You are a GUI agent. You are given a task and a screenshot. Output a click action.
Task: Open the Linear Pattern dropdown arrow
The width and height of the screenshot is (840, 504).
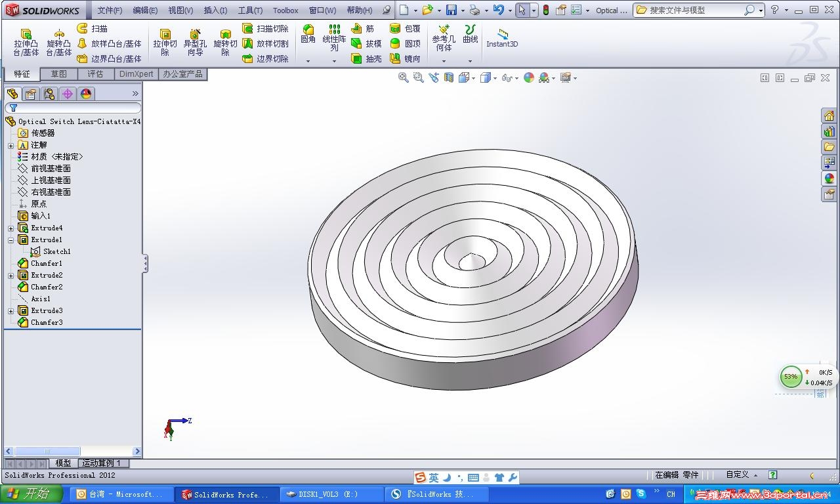[334, 61]
